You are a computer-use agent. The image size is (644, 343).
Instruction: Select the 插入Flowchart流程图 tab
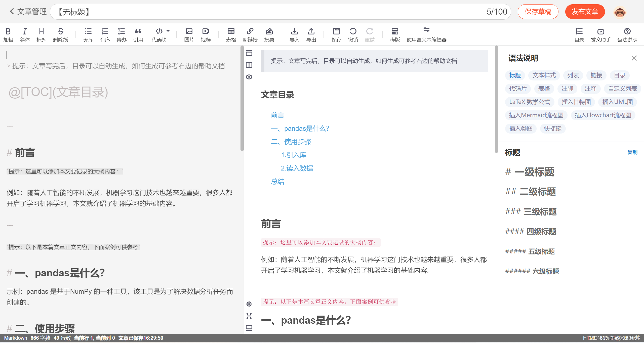(603, 115)
